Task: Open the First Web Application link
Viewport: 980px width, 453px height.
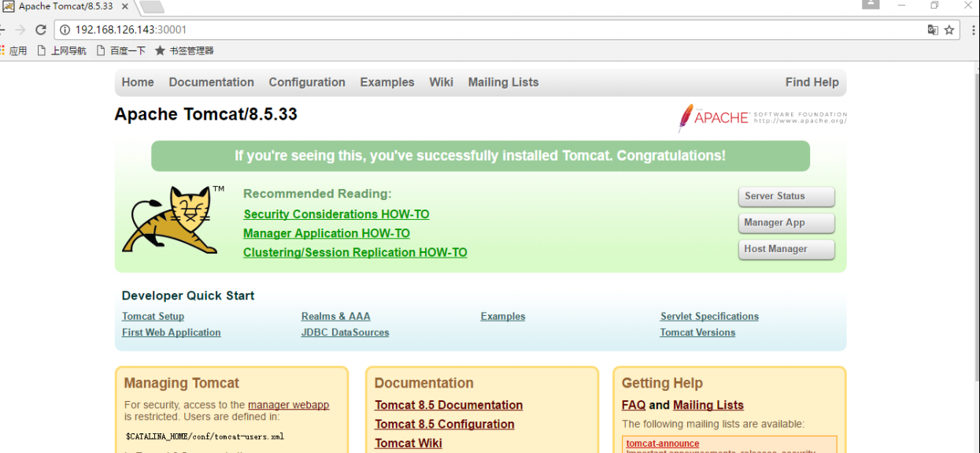Action: point(171,332)
